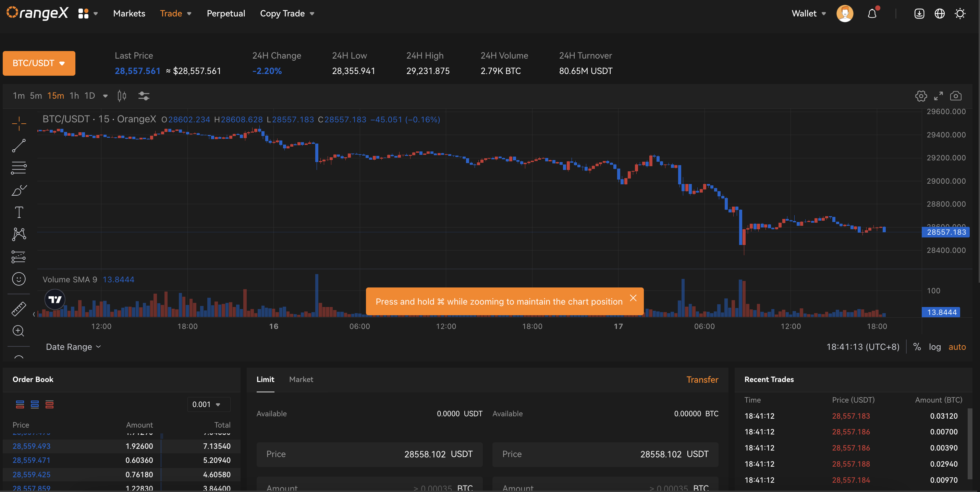Viewport: 980px width, 492px height.
Task: Click the Volume SMA 9 indicator label
Action: pos(70,279)
